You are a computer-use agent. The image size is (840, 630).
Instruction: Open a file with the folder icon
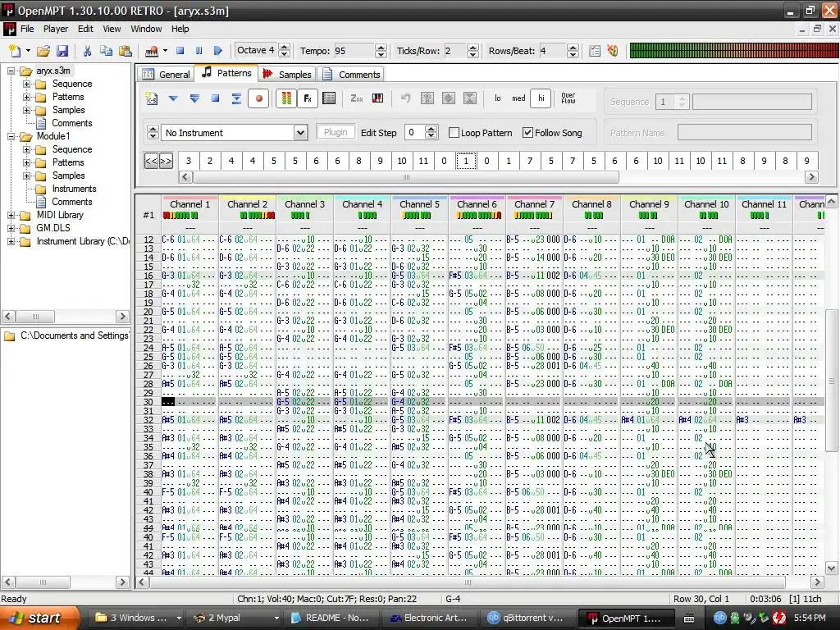pos(44,51)
